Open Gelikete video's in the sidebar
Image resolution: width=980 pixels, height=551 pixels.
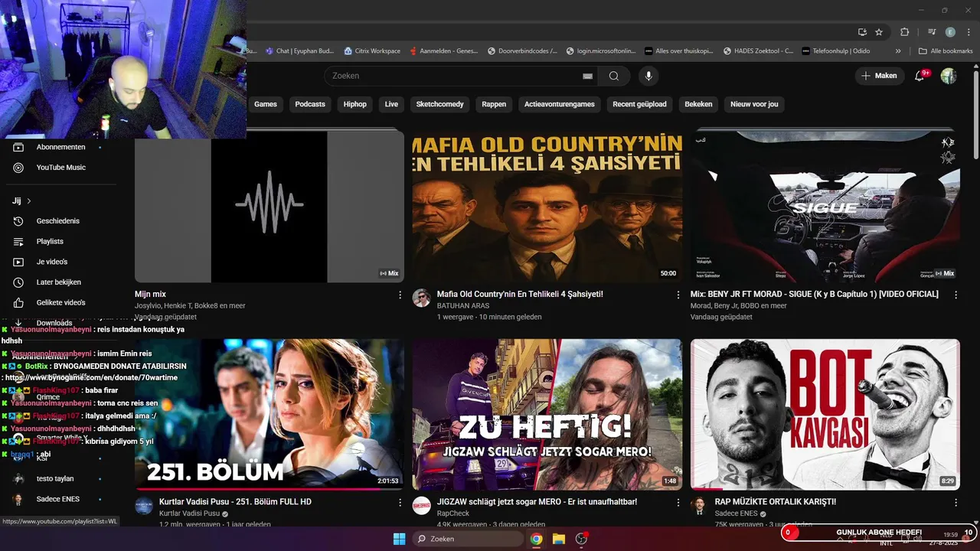[x=61, y=303]
